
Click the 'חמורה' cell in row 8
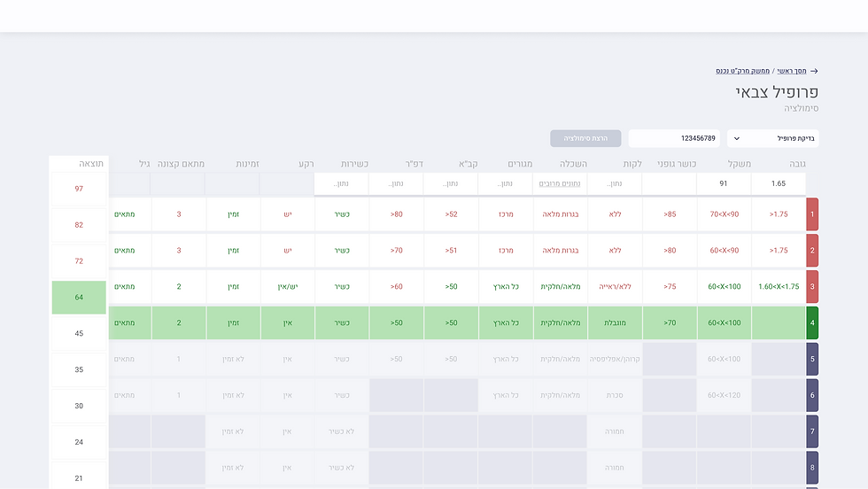615,468
